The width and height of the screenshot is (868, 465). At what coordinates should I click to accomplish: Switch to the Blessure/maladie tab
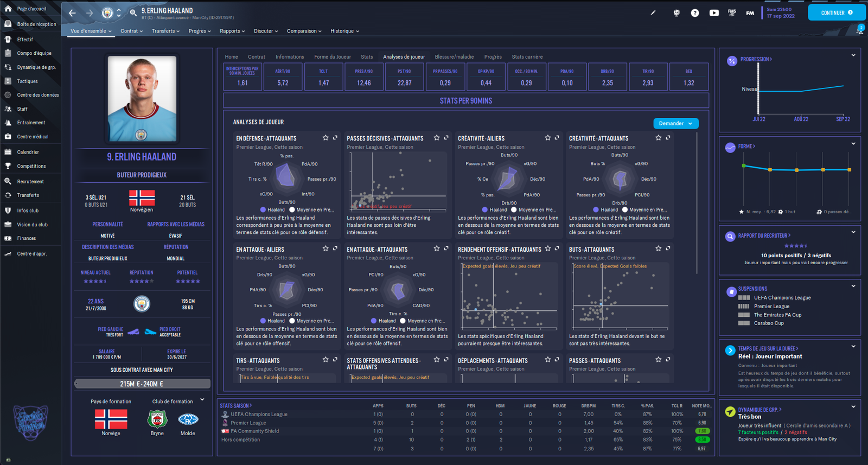click(x=454, y=57)
